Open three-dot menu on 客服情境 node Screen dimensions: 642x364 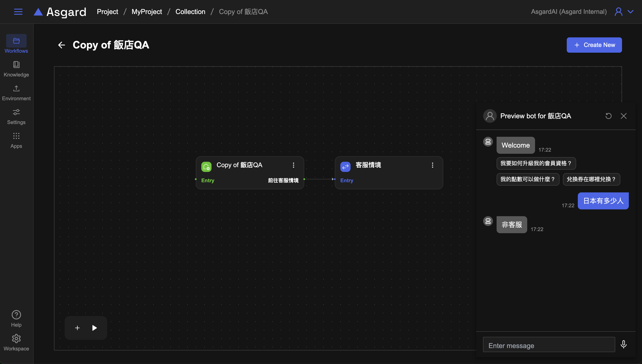pos(432,165)
